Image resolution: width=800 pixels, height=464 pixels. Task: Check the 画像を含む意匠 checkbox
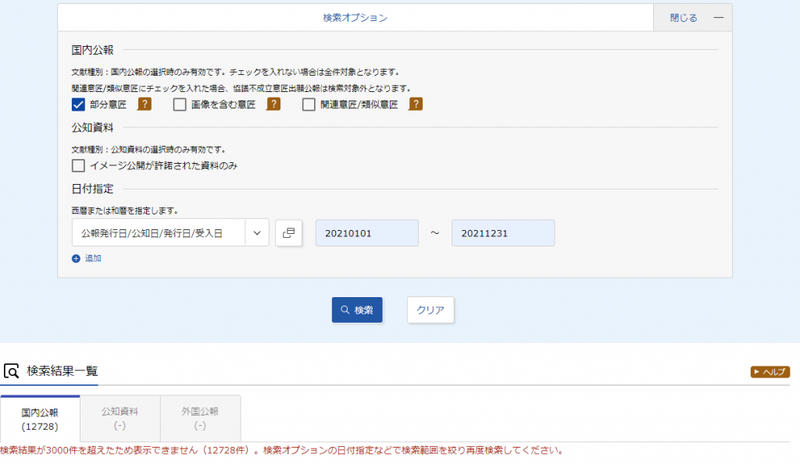coord(180,105)
